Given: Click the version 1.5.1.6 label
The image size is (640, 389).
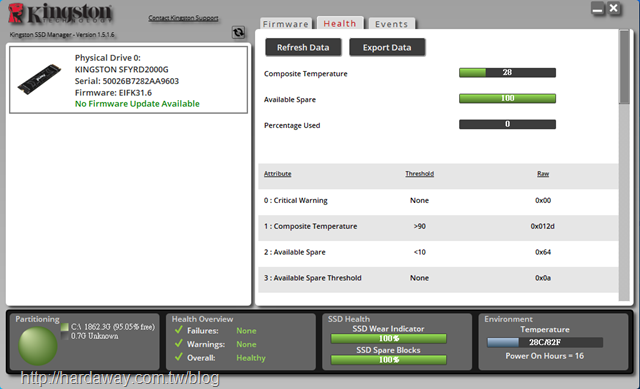Looking at the screenshot, I should point(62,35).
